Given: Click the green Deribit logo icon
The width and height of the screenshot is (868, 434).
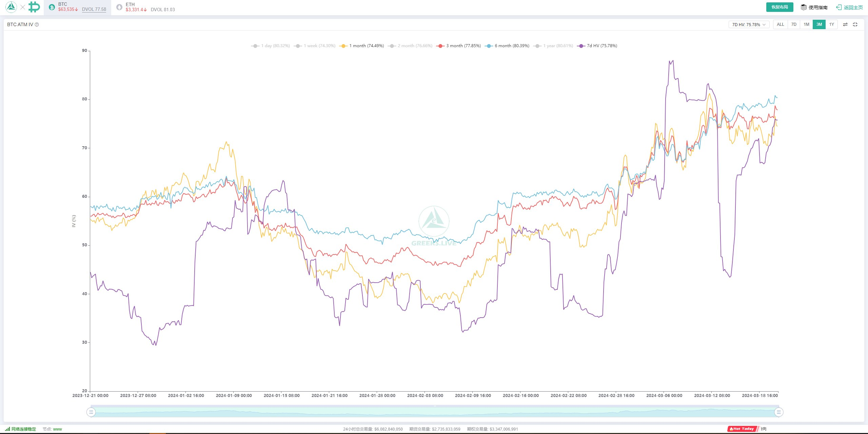Looking at the screenshot, I should click(34, 7).
